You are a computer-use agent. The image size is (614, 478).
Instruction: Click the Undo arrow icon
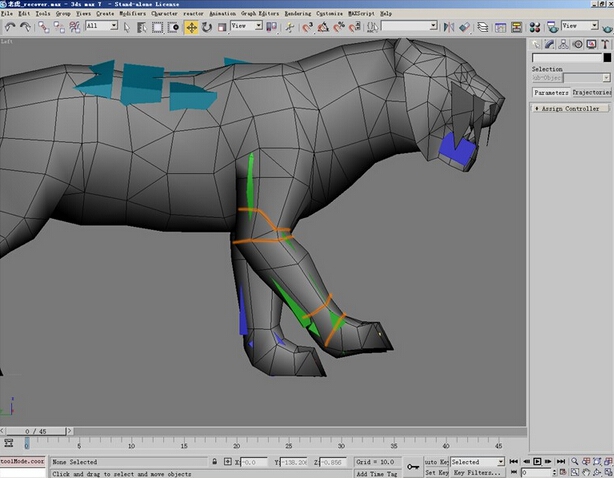tap(10, 27)
